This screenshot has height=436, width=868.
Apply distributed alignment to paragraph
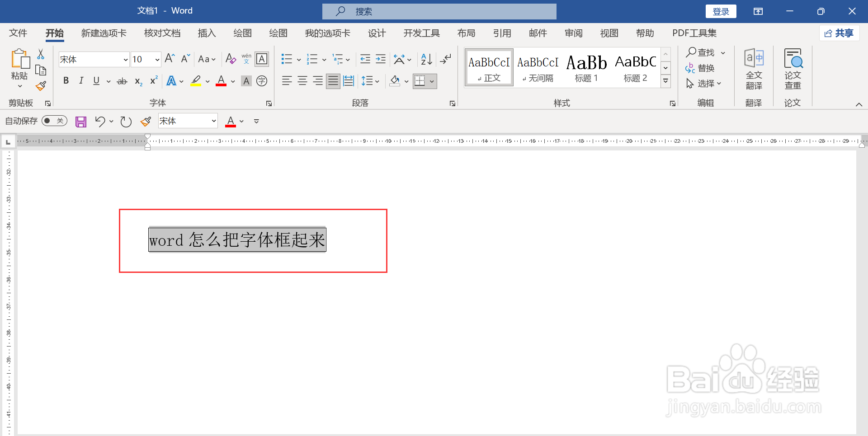tap(349, 81)
